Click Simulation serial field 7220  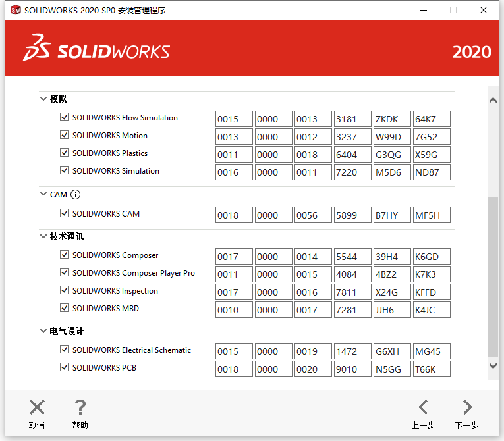pyautogui.click(x=352, y=172)
